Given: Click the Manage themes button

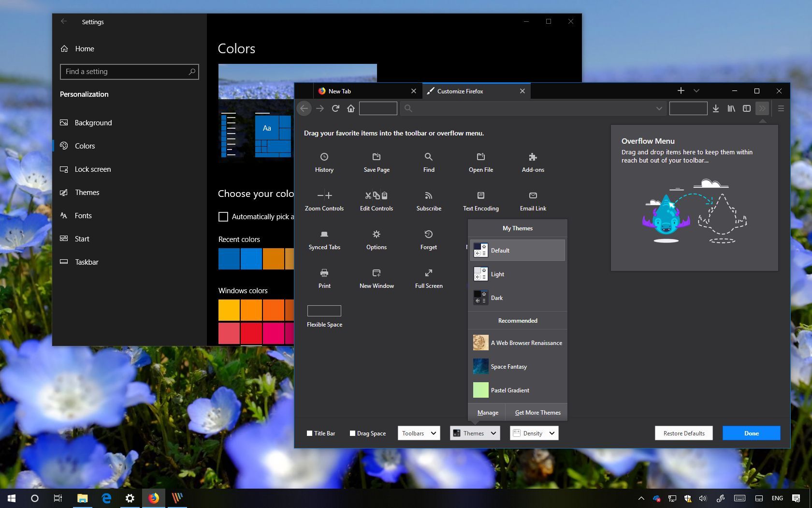Looking at the screenshot, I should [x=488, y=413].
